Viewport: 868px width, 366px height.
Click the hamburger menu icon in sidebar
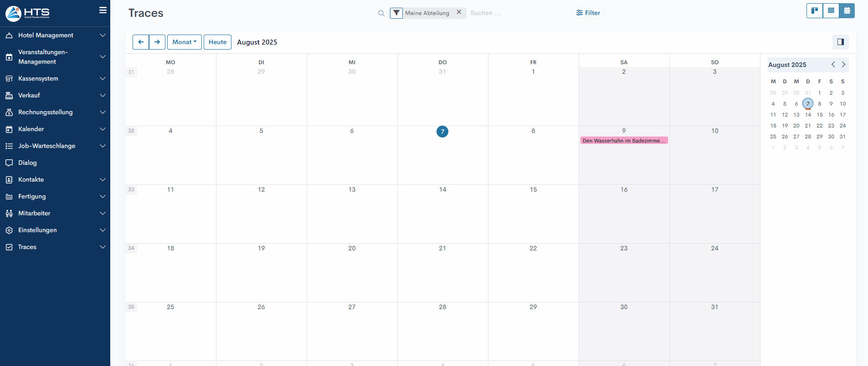pos(103,10)
